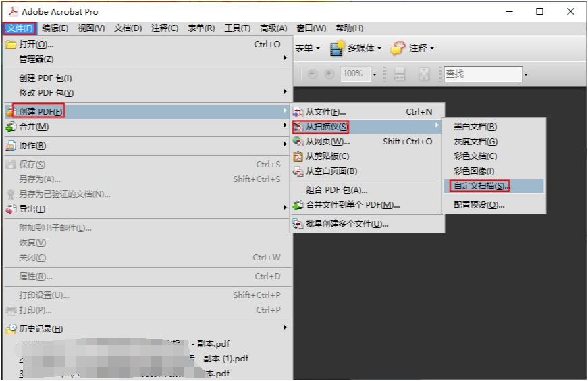588x381 pixels.
Task: Click the 从空白页面(B) icon
Action: [298, 171]
